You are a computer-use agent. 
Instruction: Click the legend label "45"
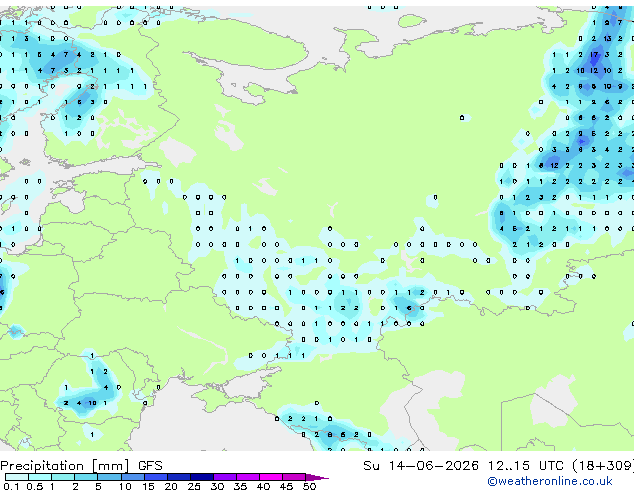[286, 486]
